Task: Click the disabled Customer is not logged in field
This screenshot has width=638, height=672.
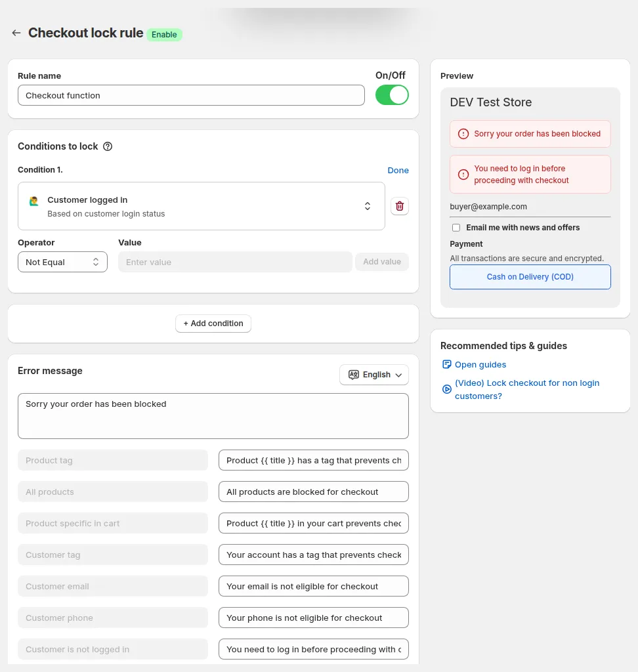Action: pyautogui.click(x=113, y=649)
